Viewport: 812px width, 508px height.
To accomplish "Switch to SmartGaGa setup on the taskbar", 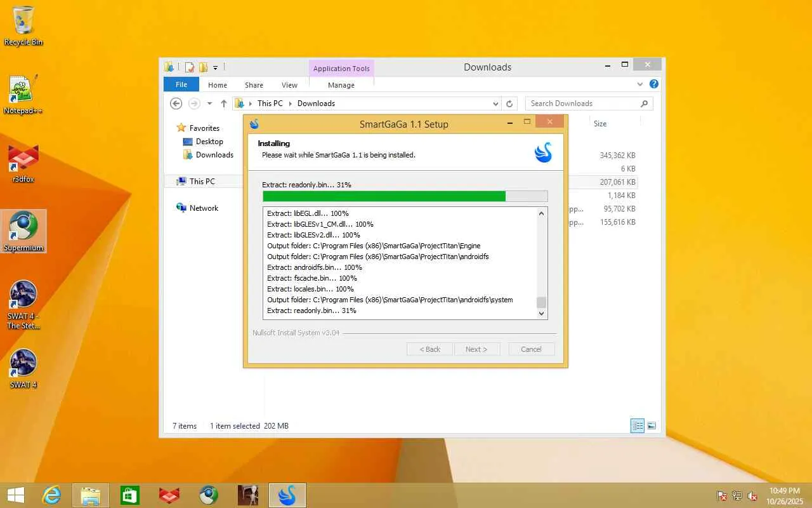I will [x=287, y=495].
